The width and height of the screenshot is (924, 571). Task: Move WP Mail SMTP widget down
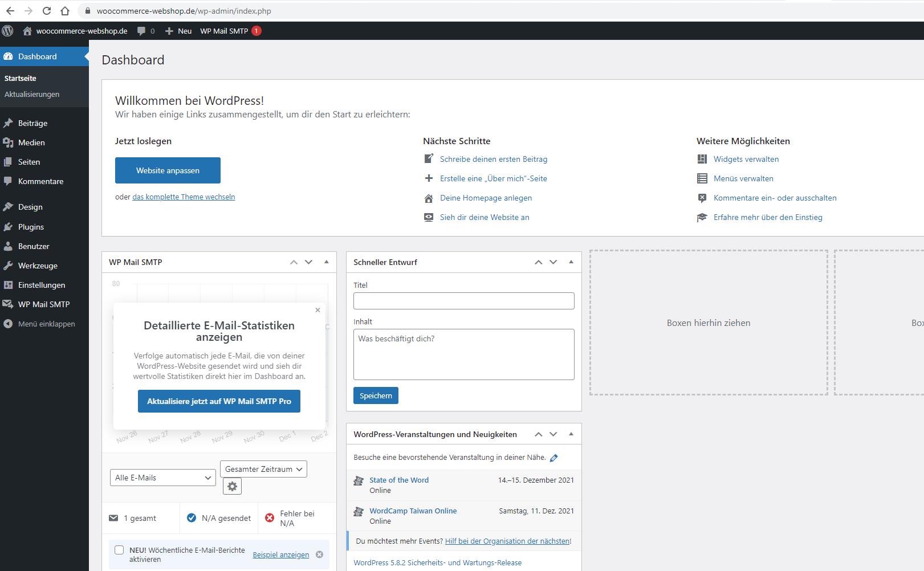[x=308, y=262]
